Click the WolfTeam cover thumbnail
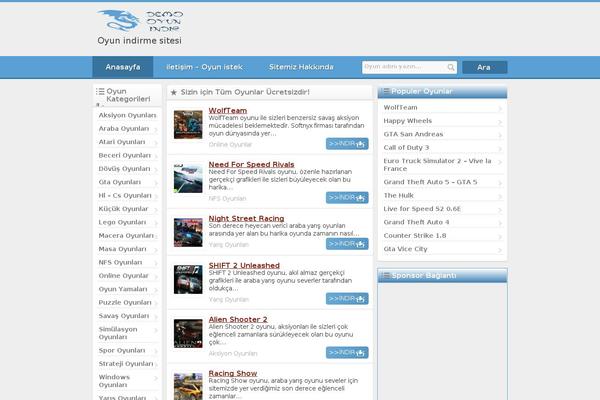Screen dimensions: 600x400 pyautogui.click(x=188, y=124)
